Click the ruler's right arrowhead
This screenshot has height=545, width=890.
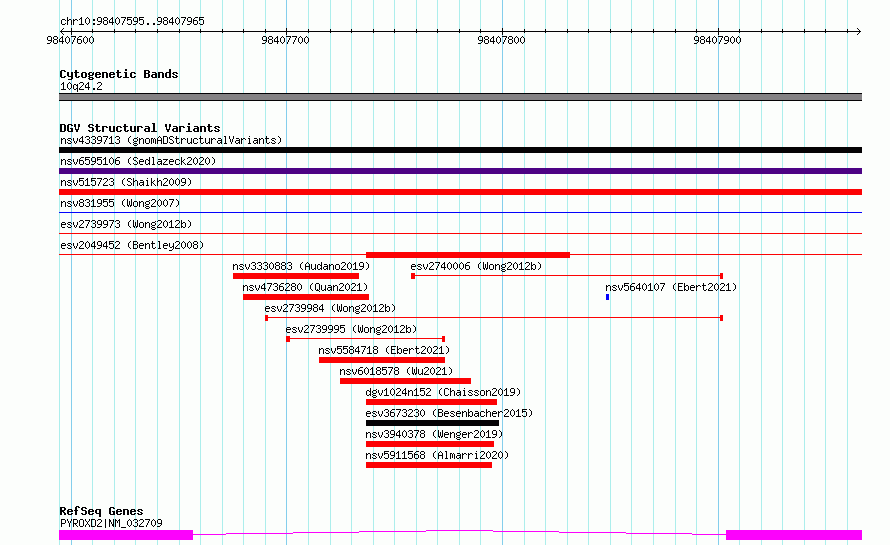859,31
